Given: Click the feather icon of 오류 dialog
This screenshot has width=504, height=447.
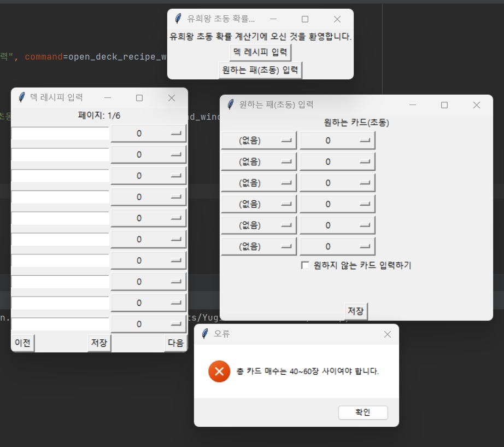Looking at the screenshot, I should (x=205, y=334).
